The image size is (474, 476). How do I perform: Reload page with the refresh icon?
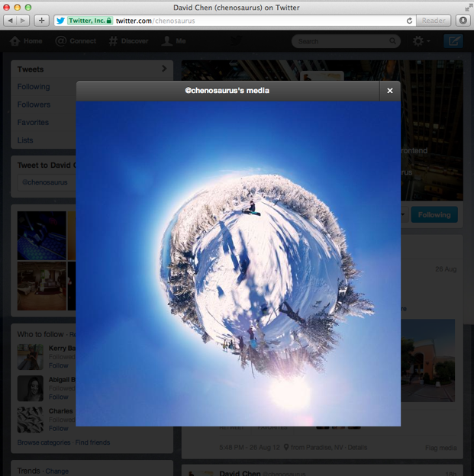pyautogui.click(x=409, y=21)
